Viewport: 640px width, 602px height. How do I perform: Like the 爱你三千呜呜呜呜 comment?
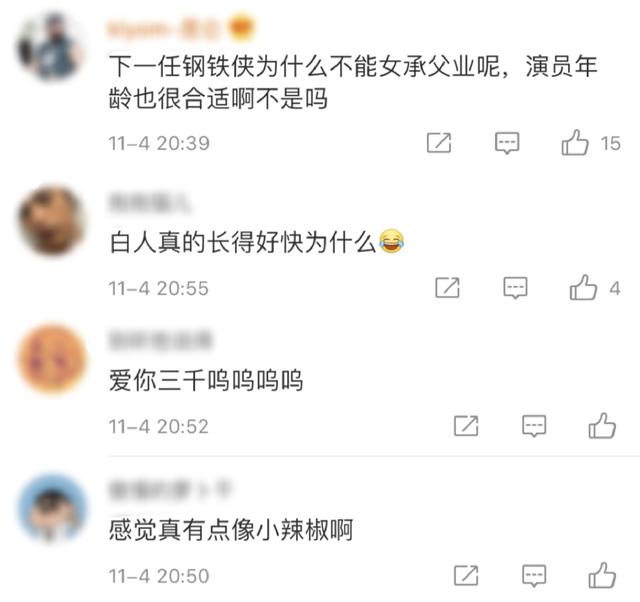[602, 426]
